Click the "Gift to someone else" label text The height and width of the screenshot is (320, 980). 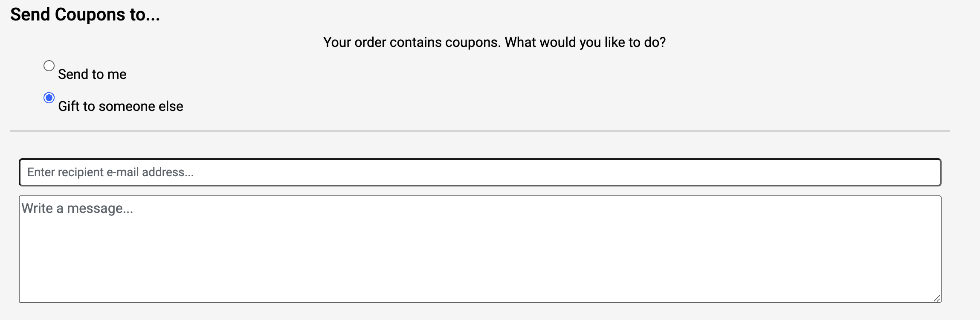(120, 106)
